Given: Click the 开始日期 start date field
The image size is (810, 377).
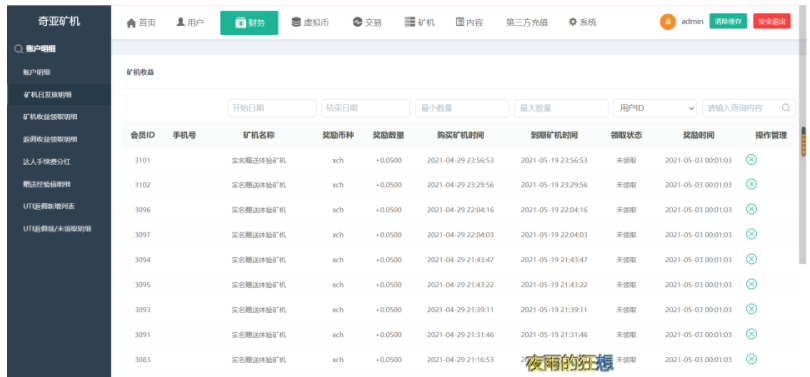Looking at the screenshot, I should click(272, 108).
